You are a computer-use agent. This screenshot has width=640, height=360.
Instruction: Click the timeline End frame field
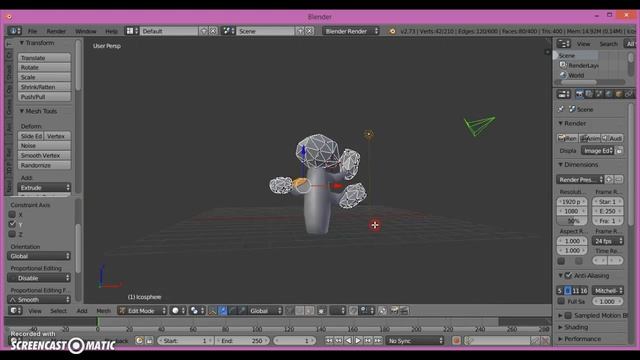click(242, 340)
